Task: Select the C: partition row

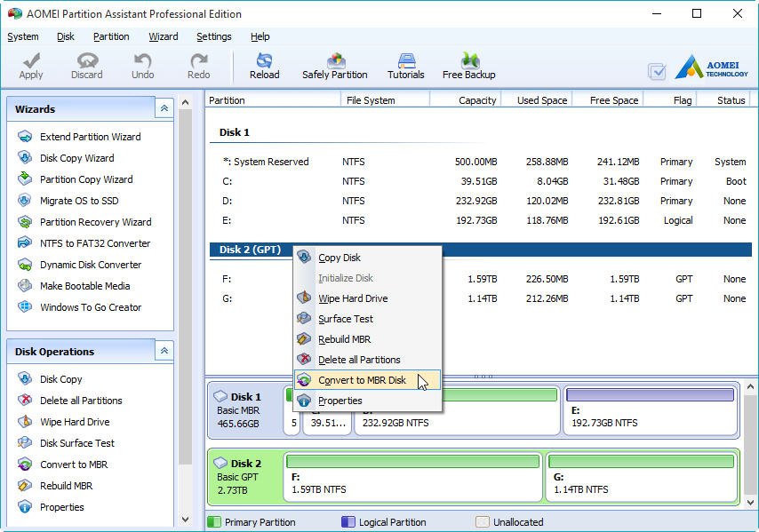Action: [x=481, y=181]
